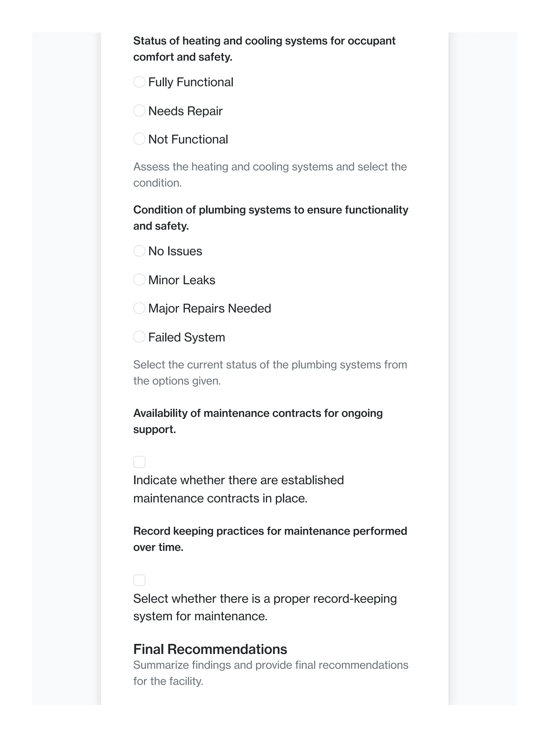The image size is (534, 756).
Task: Click the 'Indicate whether there are established' label
Action: point(238,489)
